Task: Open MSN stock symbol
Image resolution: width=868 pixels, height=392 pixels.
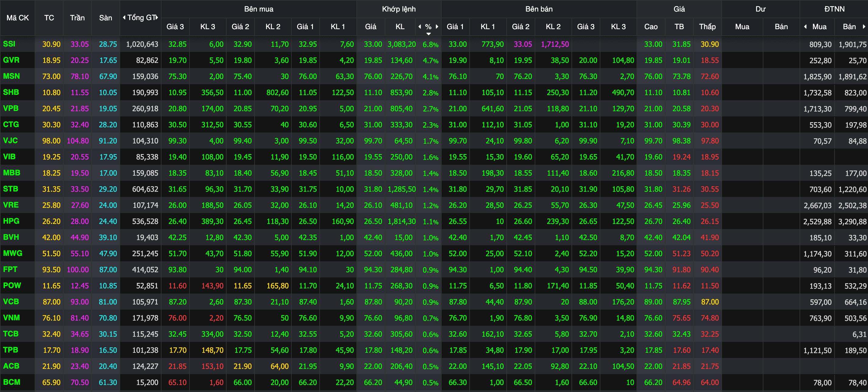Action: tap(12, 76)
